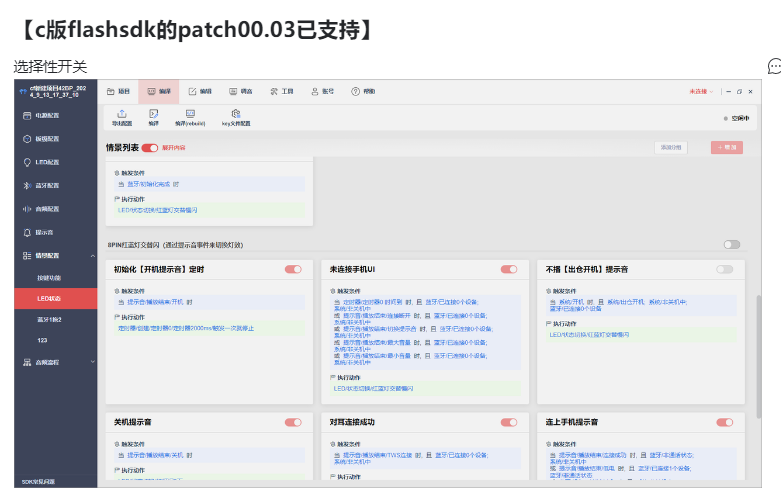Select the LED配置 lightbulb icon
Image resolution: width=781 pixels, height=504 pixels.
27,162
